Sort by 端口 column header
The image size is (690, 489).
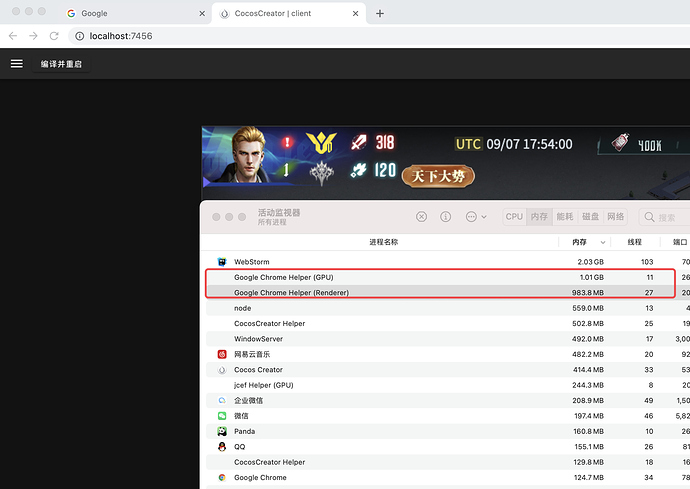click(x=680, y=242)
